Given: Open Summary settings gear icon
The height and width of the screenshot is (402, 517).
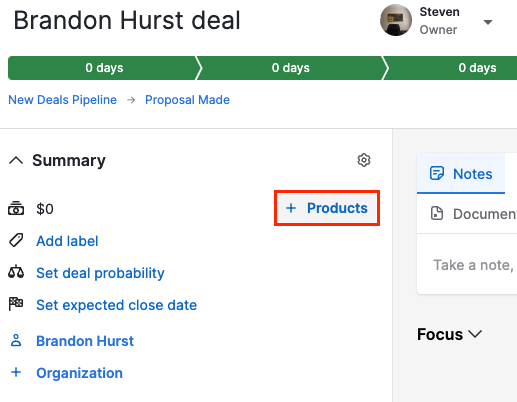Looking at the screenshot, I should pos(364,160).
